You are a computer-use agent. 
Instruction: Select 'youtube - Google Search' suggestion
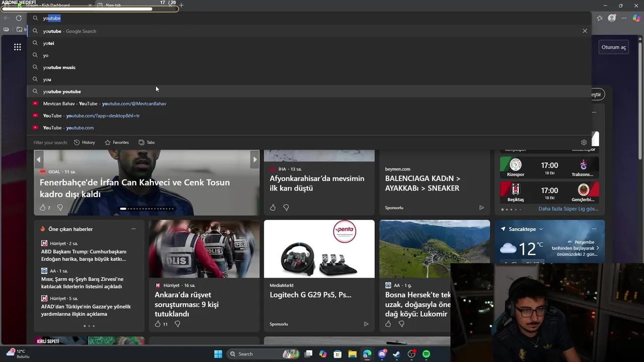[309, 31]
